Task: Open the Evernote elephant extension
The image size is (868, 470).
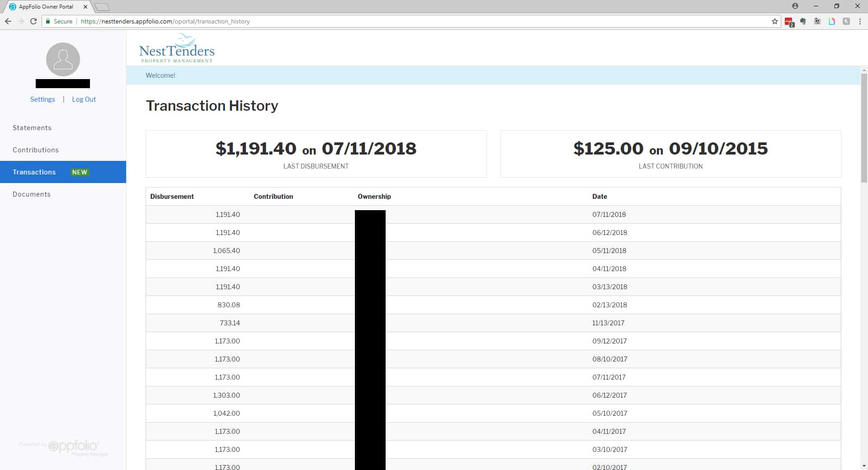Action: (x=803, y=21)
